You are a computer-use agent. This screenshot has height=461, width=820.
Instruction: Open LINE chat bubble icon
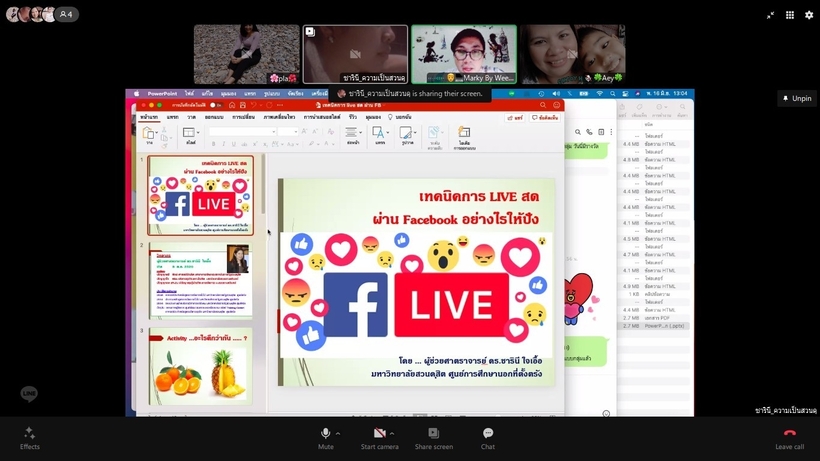tap(29, 394)
